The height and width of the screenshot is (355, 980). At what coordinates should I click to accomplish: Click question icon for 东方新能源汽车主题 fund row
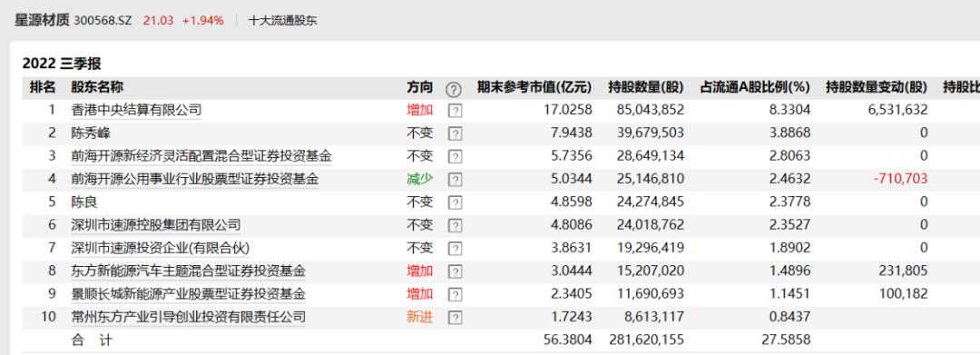click(455, 271)
